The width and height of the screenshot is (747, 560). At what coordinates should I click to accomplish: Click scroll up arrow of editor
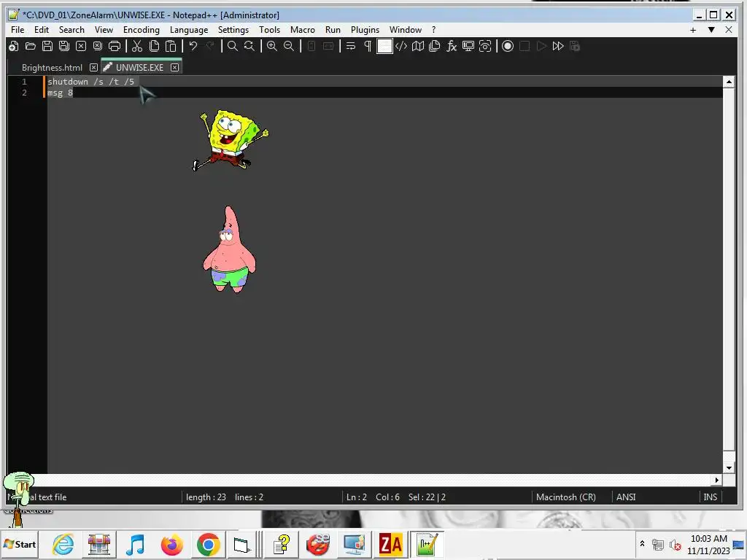(x=729, y=82)
